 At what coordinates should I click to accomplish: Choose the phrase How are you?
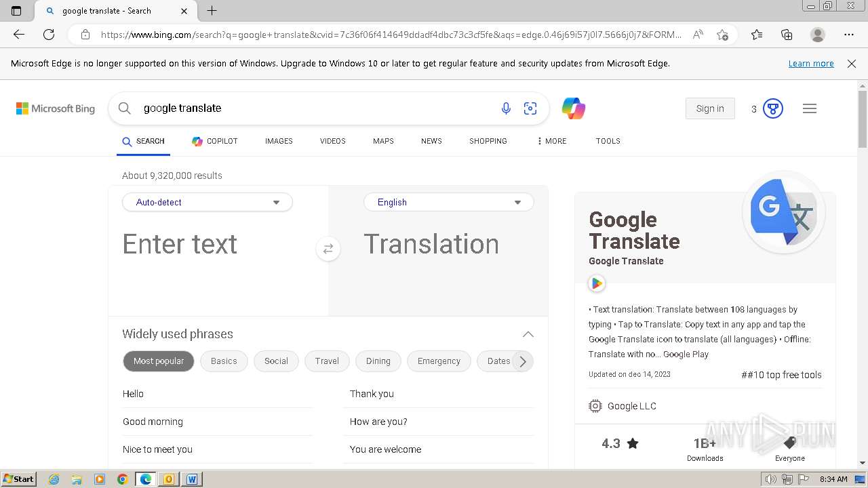click(378, 422)
